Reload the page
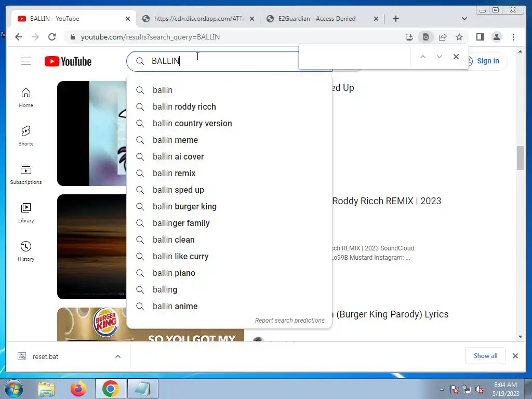 click(52, 37)
